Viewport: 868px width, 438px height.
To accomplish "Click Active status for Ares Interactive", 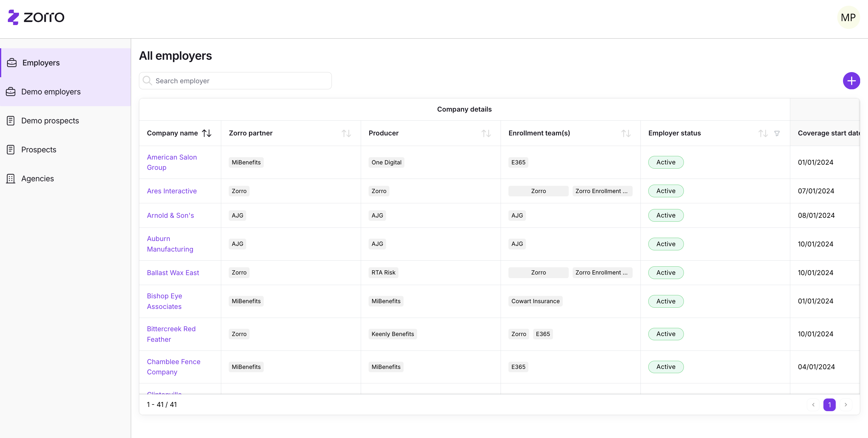I will (666, 191).
